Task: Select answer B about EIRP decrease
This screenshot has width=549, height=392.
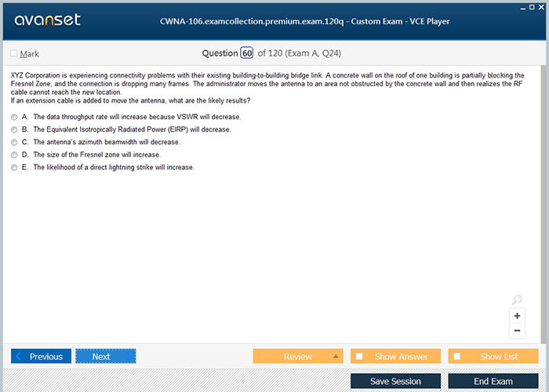Action: (x=15, y=129)
